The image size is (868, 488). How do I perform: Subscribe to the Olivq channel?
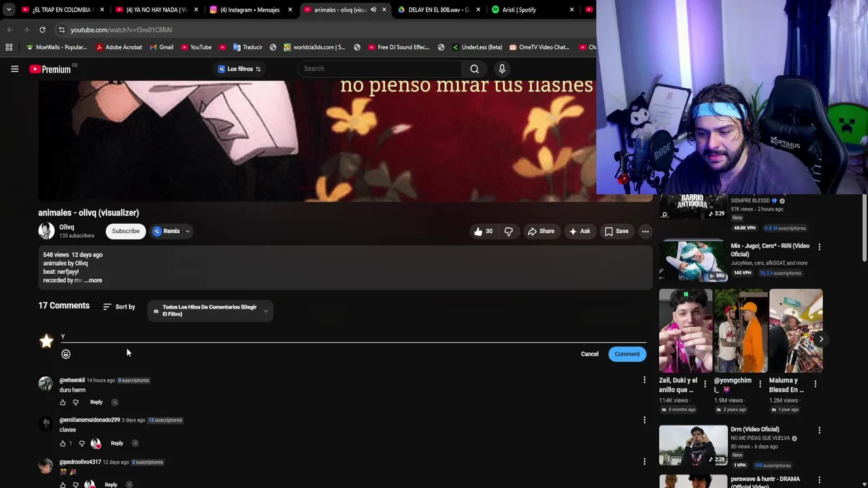coord(125,231)
